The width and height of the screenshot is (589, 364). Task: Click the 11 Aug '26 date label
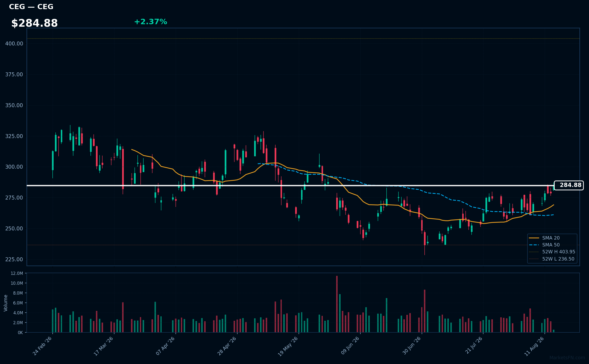tap(534, 346)
